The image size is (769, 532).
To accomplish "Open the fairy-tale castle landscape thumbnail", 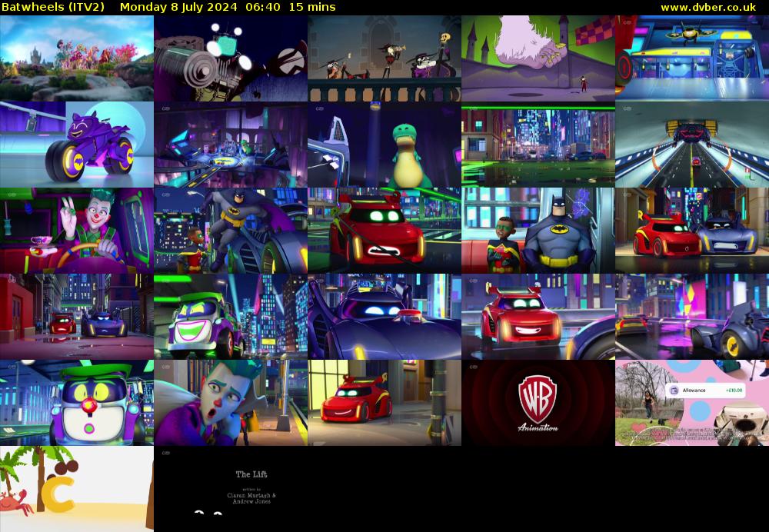I will (77, 58).
